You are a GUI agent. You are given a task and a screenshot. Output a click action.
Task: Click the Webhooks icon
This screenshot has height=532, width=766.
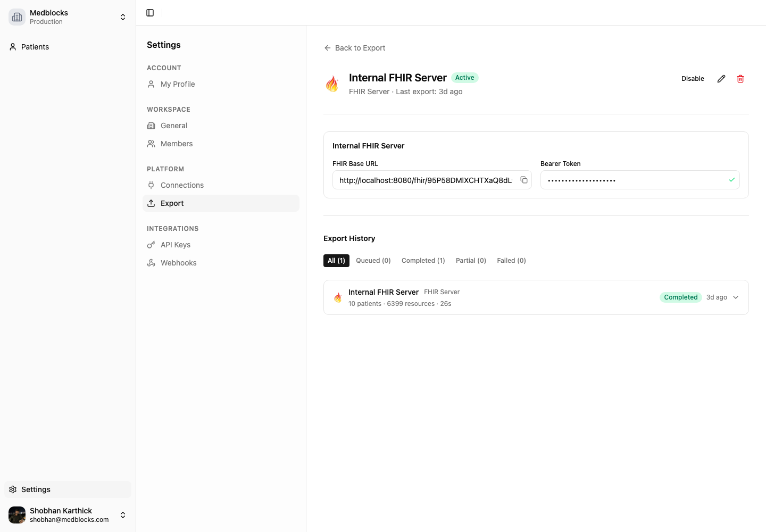[151, 263]
